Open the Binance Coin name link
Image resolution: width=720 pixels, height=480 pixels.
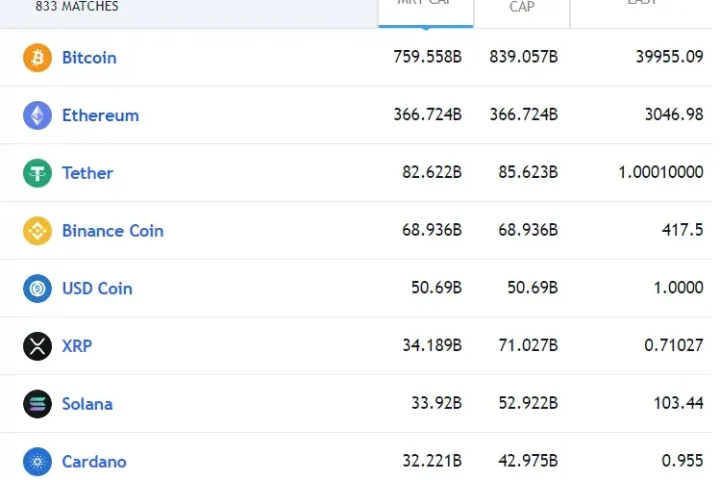(x=112, y=231)
